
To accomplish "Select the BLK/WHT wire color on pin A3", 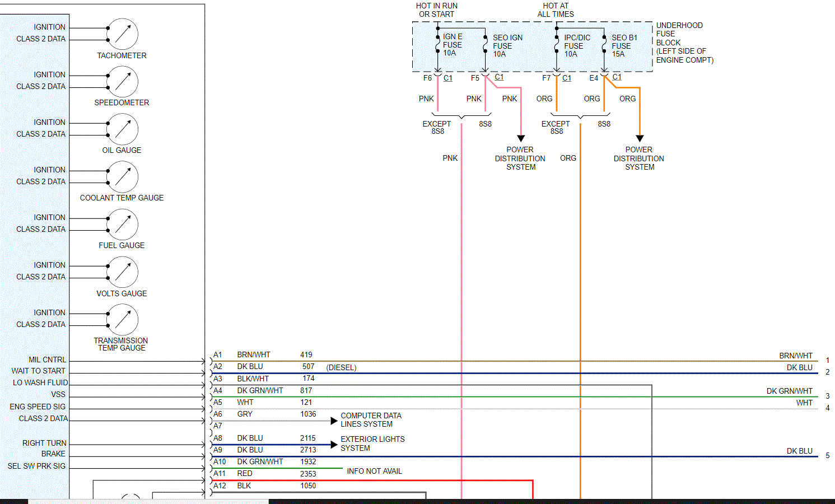I will (x=253, y=379).
